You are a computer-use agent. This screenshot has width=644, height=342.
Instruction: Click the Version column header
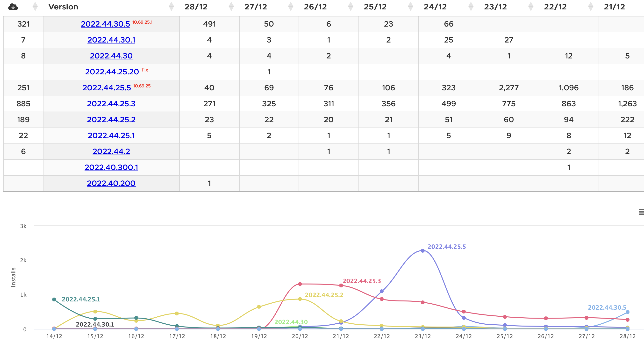click(x=63, y=7)
